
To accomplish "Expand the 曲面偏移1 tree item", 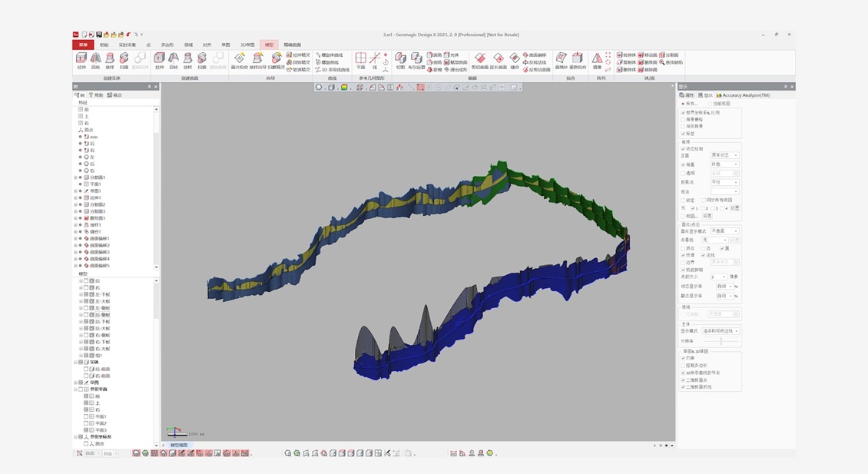I will pyautogui.click(x=76, y=239).
